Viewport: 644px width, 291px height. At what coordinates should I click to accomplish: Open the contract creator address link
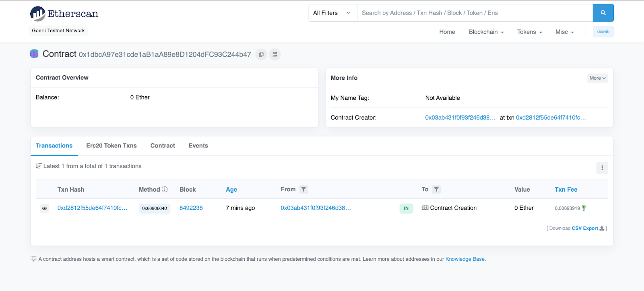click(x=460, y=118)
